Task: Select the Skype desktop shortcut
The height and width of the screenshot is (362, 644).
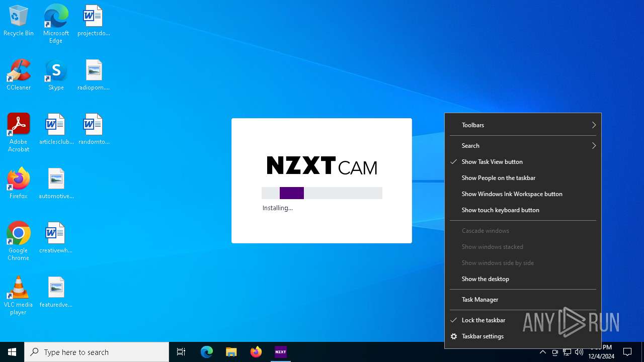Action: pyautogui.click(x=56, y=75)
